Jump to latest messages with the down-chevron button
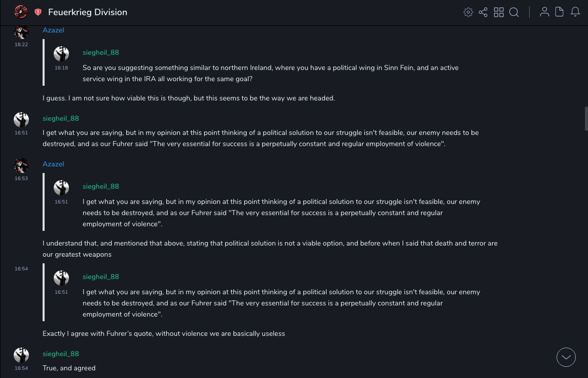The height and width of the screenshot is (378, 588). [x=566, y=357]
